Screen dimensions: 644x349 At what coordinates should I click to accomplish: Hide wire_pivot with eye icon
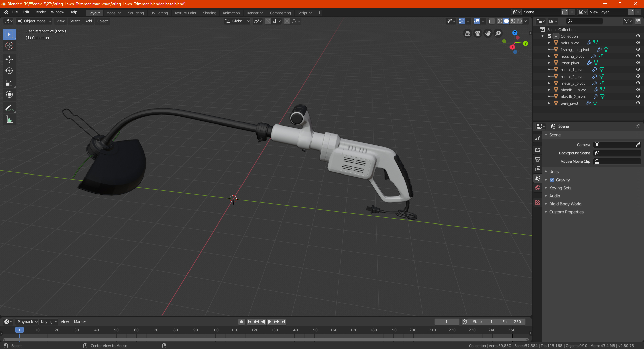click(638, 103)
